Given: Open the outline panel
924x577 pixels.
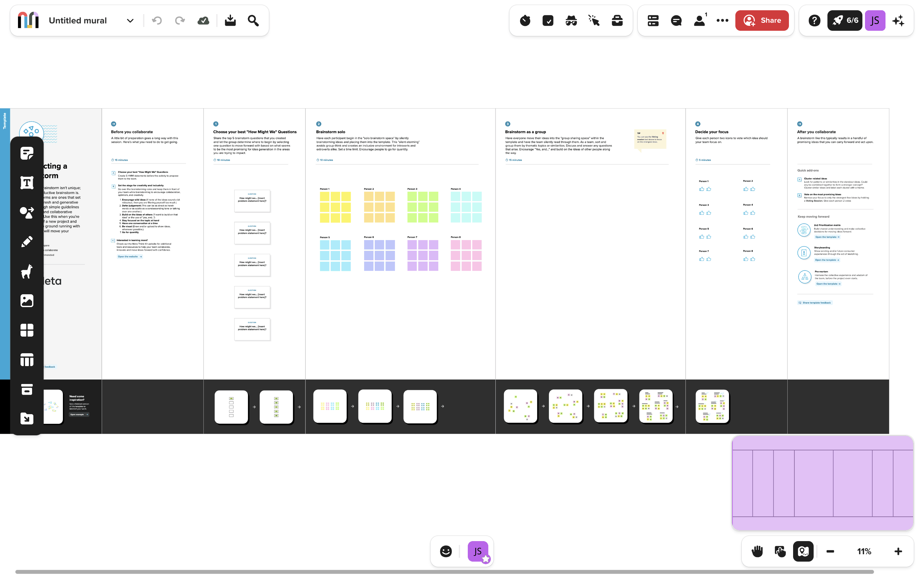Looking at the screenshot, I should tap(653, 21).
